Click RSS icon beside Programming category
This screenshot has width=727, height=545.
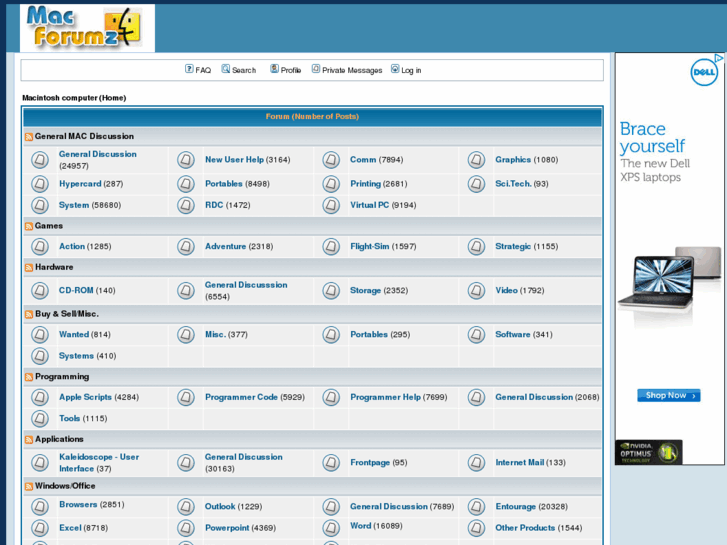pyautogui.click(x=29, y=377)
